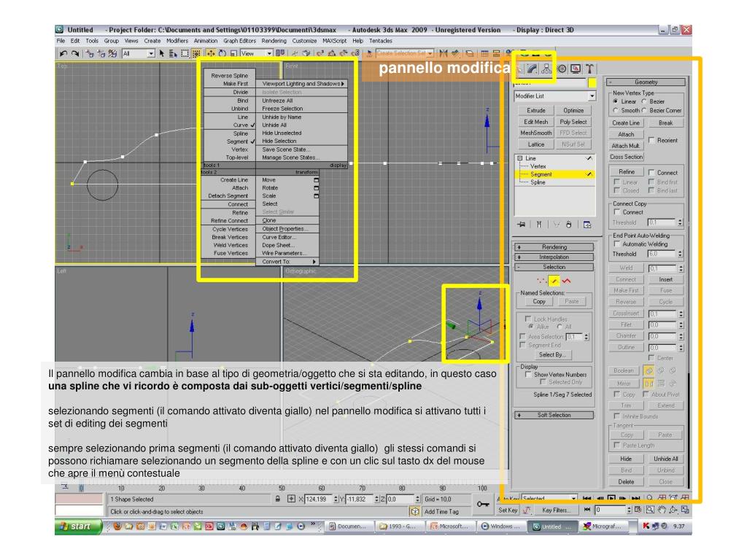
Task: Click the X coordinate field showing 124,199
Action: 318,499
